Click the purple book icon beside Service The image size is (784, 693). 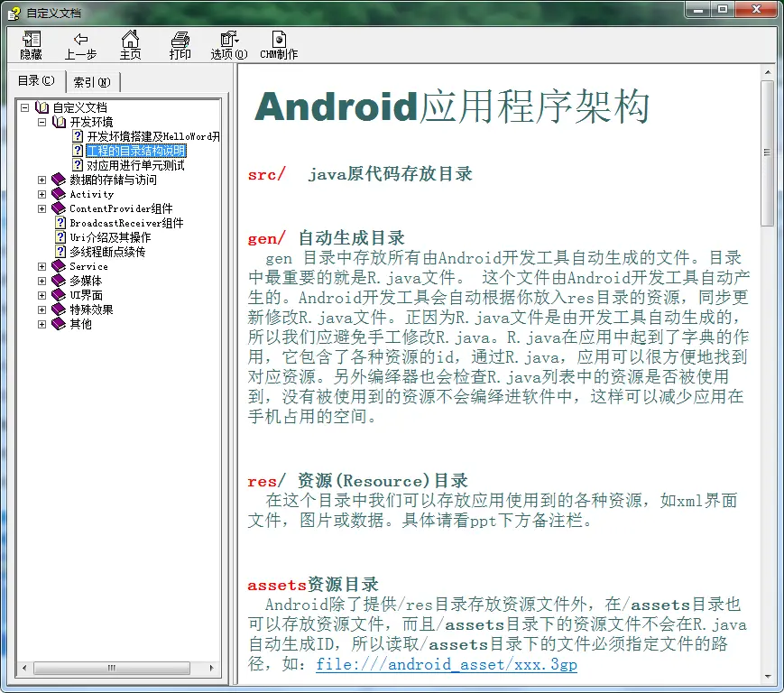tap(60, 266)
